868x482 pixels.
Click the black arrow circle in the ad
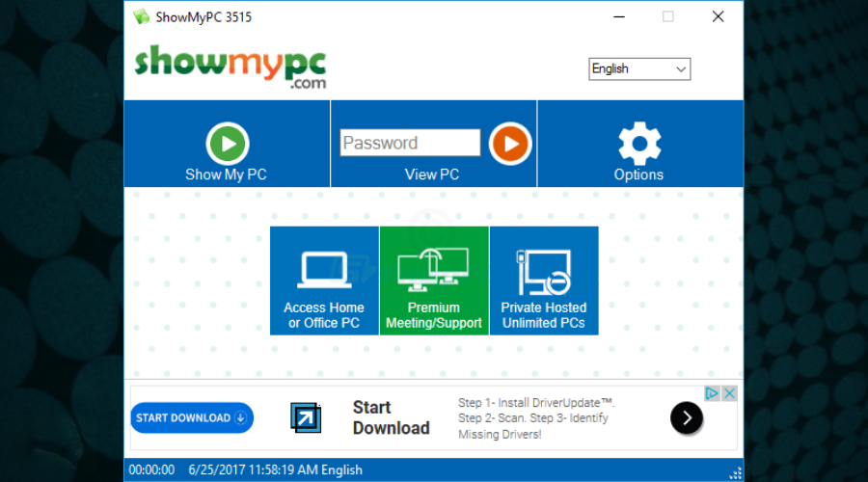pos(687,417)
